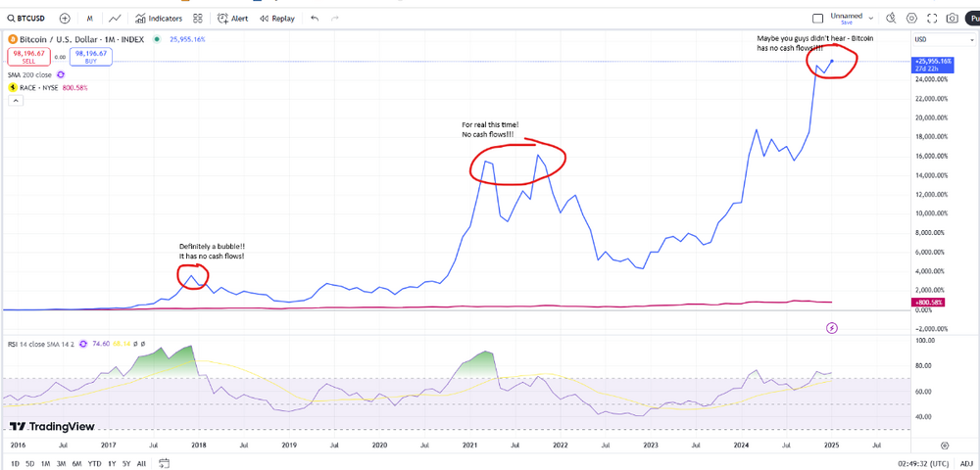Click the 25,955.16% value in legend
Viewport: 980px width, 470px height.
pyautogui.click(x=186, y=39)
